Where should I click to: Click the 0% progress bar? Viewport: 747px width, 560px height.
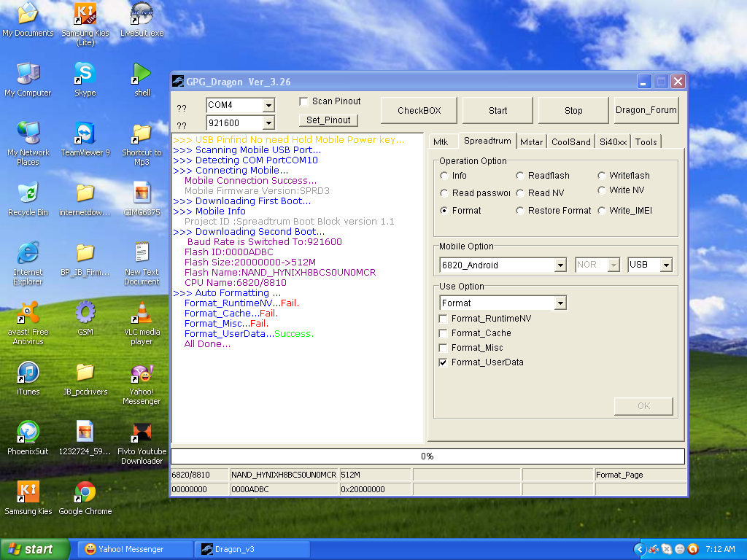[x=427, y=456]
